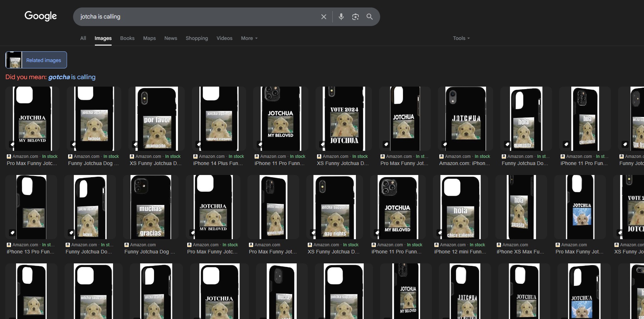Click the 'iPhone 14 Plus Fun...' listing title
This screenshot has width=644, height=319.
click(218, 163)
